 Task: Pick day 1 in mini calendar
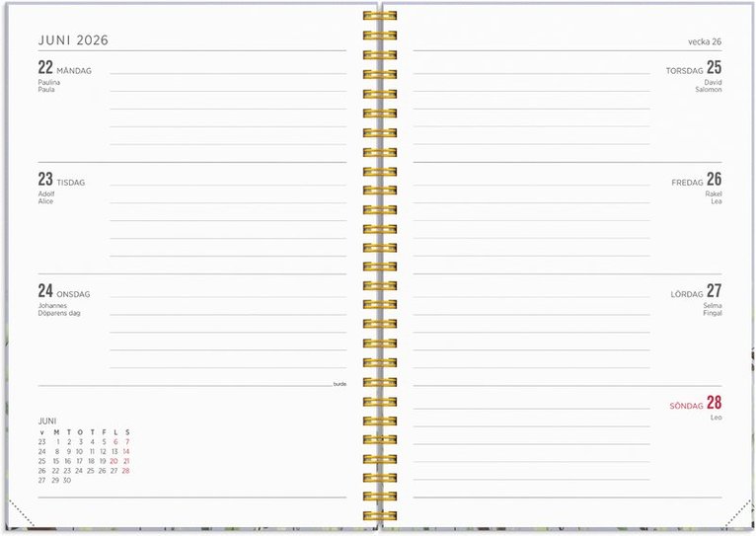56,442
